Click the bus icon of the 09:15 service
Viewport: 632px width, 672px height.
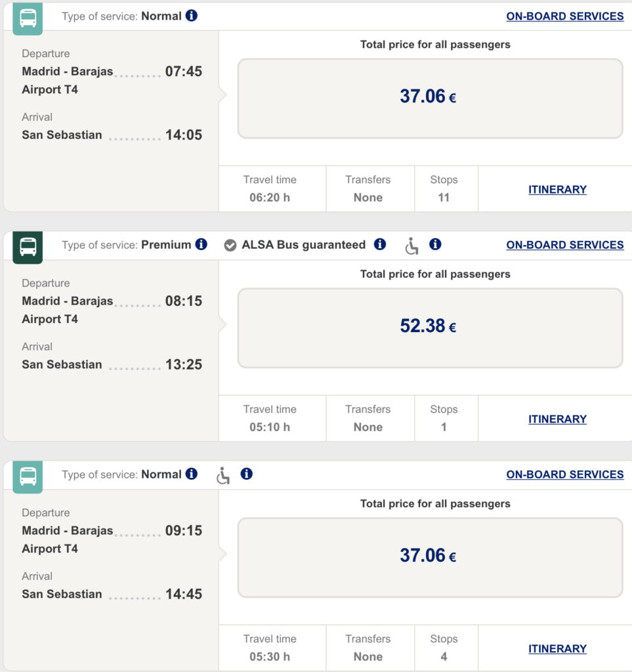point(28,477)
